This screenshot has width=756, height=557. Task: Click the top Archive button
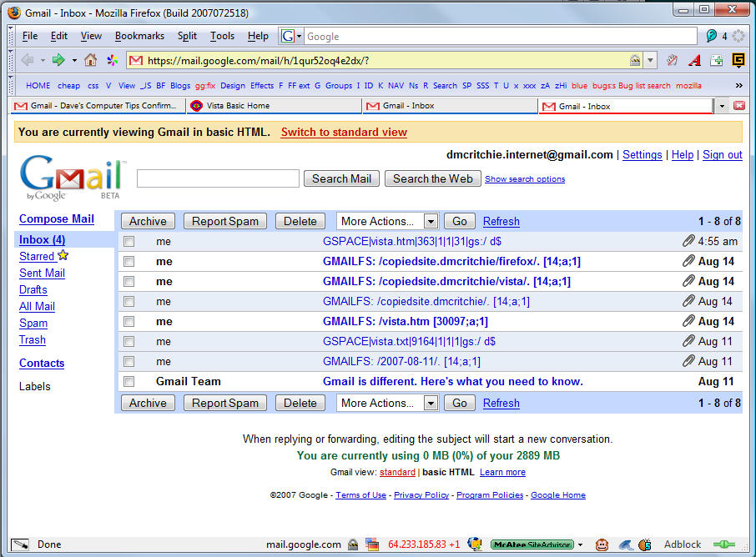pyautogui.click(x=148, y=221)
